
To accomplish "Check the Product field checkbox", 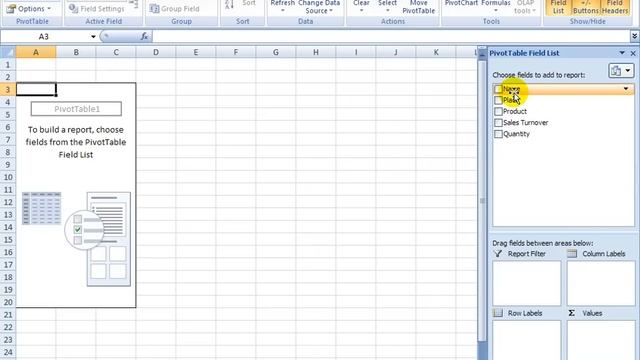I will pos(498,111).
